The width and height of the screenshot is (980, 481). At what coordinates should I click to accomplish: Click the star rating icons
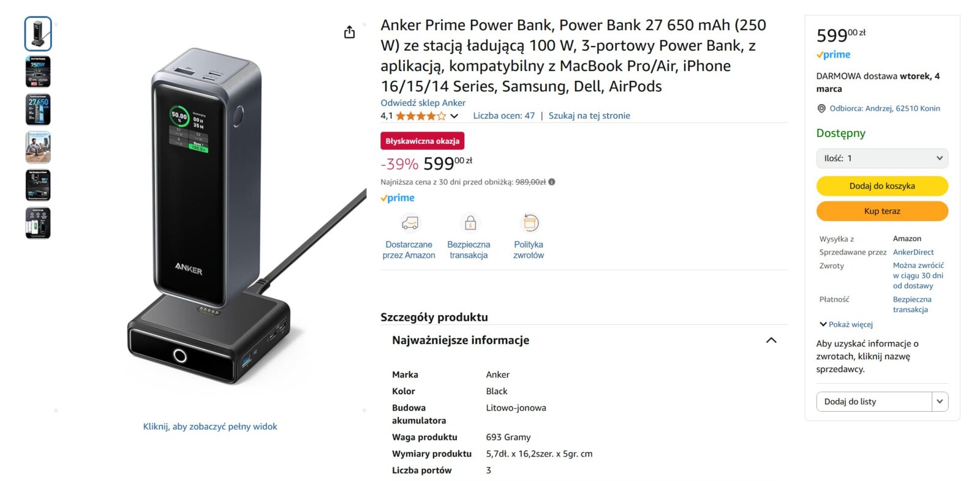[420, 116]
